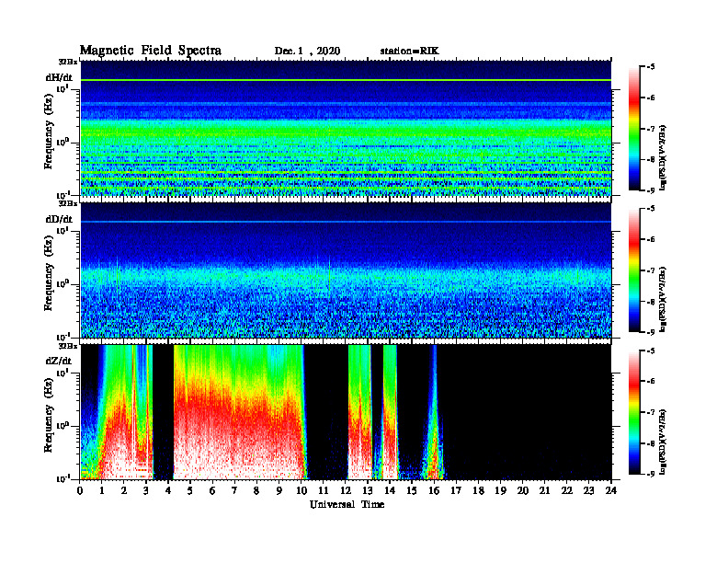Click the dD/dt panel label
This screenshot has width=728, height=563.
(59, 219)
